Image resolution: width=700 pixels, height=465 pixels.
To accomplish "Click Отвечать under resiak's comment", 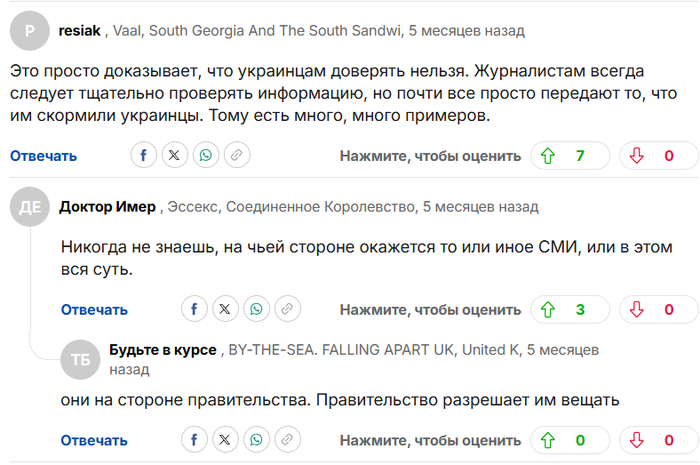I will click(43, 156).
